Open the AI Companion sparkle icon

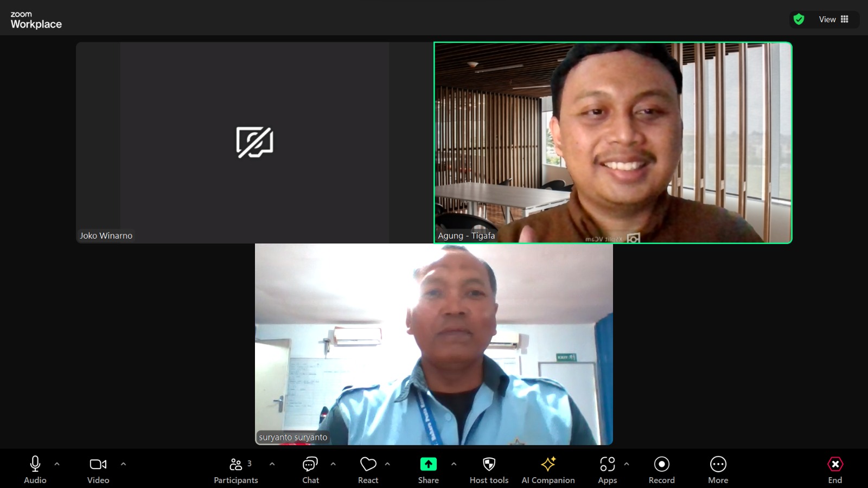tap(548, 464)
